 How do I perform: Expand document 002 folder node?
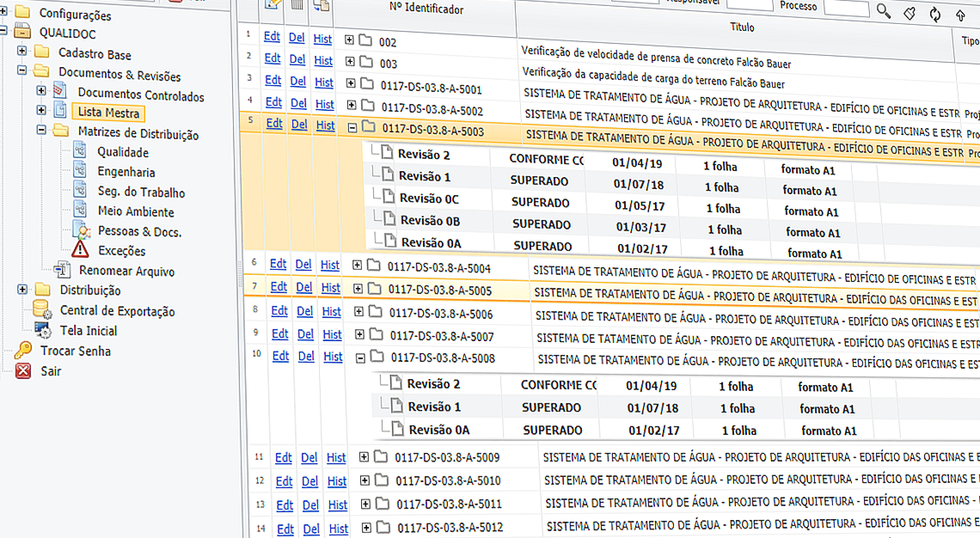tap(349, 39)
